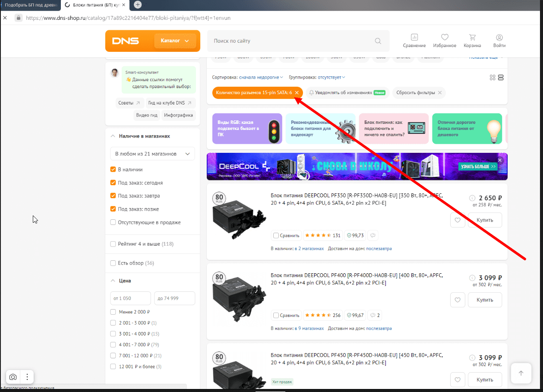This screenshot has width=543, height=392.
Task: Click the price до 74 999 field
Action: coord(174,298)
